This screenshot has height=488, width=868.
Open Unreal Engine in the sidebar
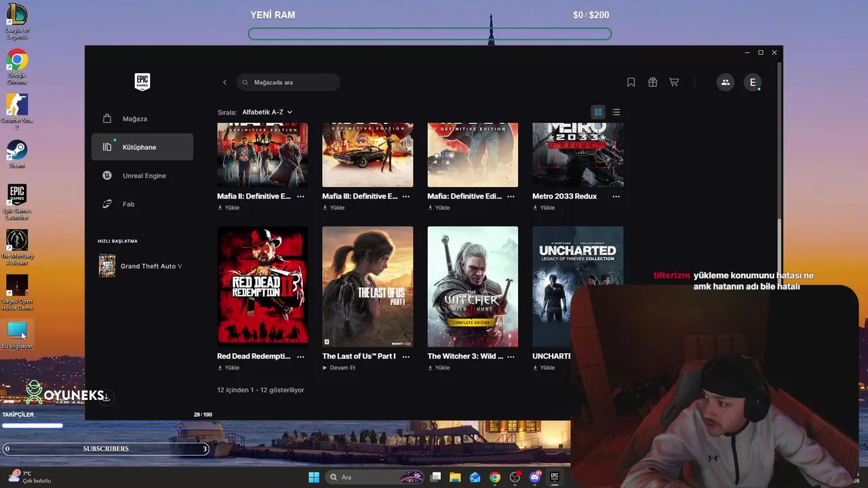(142, 176)
